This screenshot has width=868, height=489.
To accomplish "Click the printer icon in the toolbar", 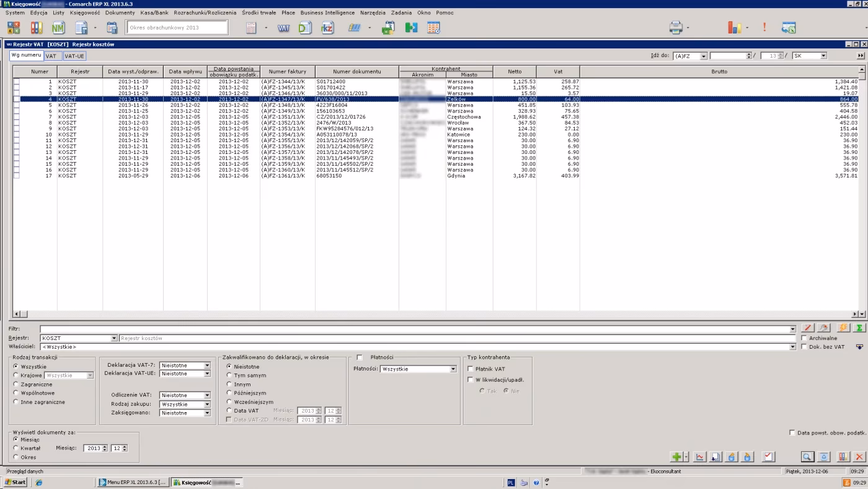I will 676,28.
